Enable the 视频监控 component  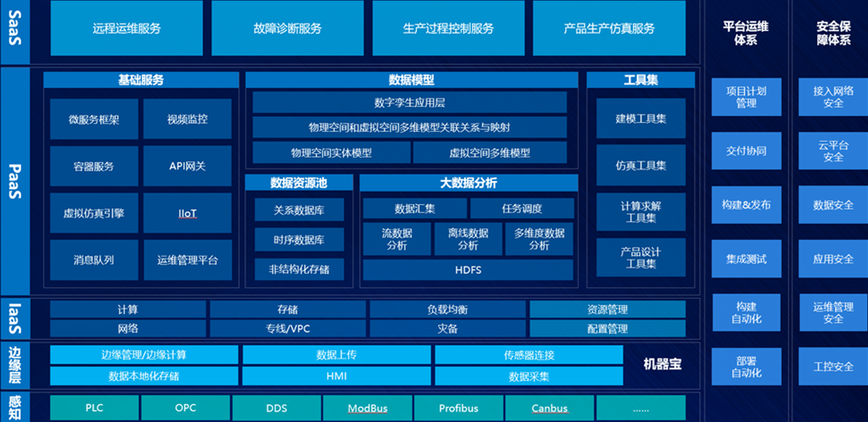point(186,119)
